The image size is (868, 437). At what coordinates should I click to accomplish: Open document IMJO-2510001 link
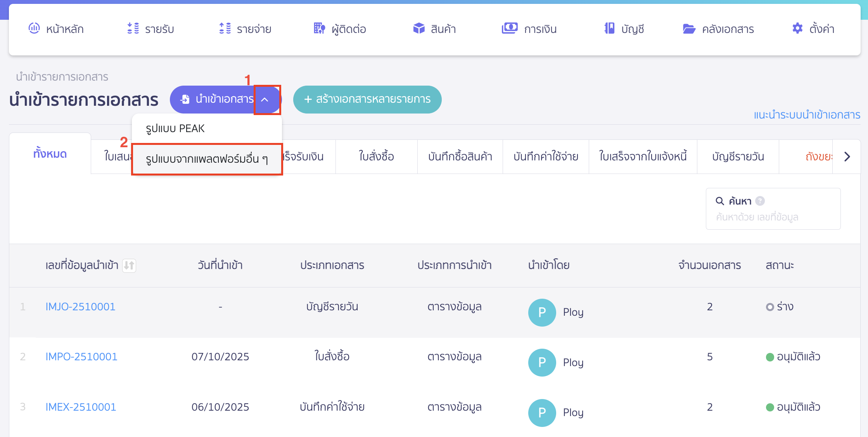pos(80,306)
